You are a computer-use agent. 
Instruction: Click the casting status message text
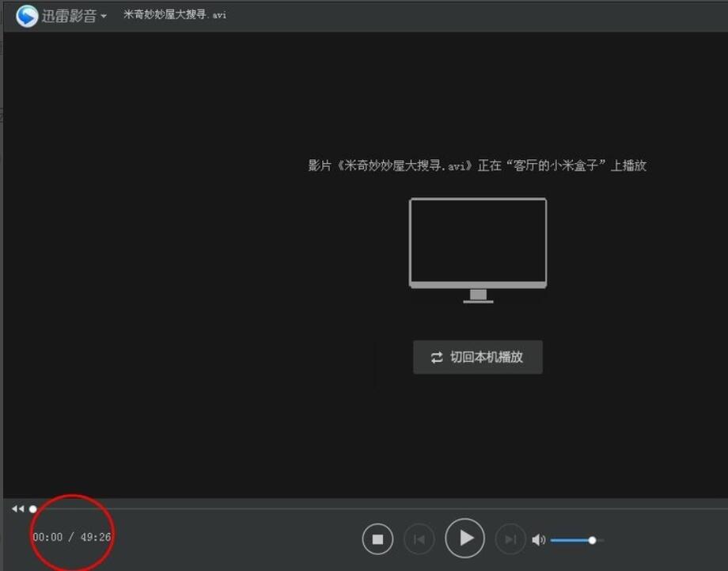click(x=477, y=166)
